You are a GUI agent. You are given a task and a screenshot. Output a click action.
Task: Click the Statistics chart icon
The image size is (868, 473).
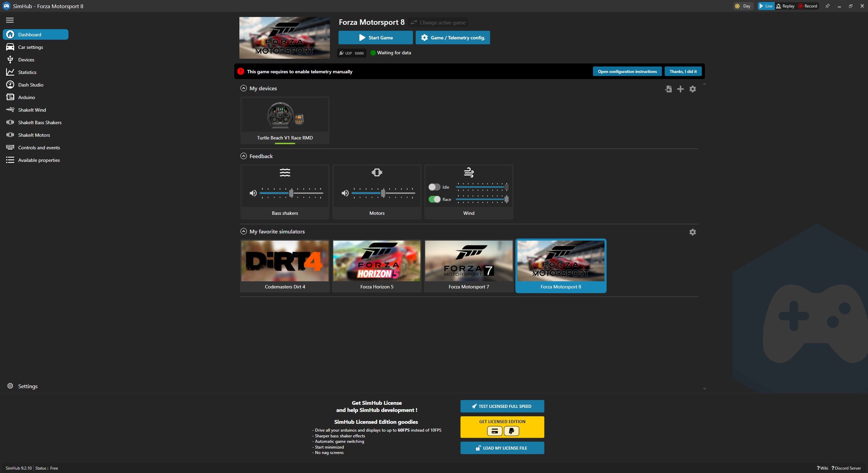tap(10, 72)
